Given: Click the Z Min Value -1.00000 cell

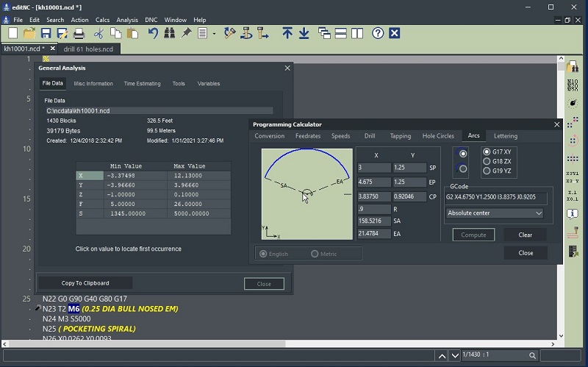Looking at the screenshot, I should (135, 194).
